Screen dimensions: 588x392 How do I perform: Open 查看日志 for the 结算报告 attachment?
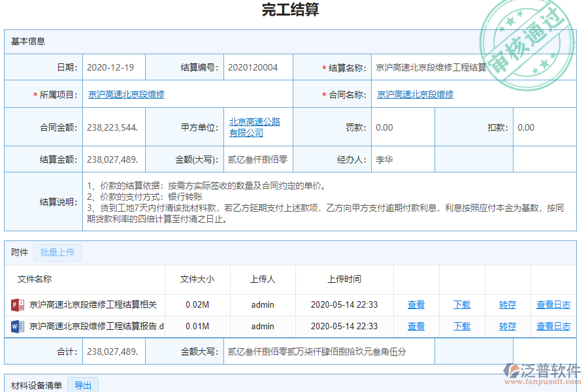[554, 326]
